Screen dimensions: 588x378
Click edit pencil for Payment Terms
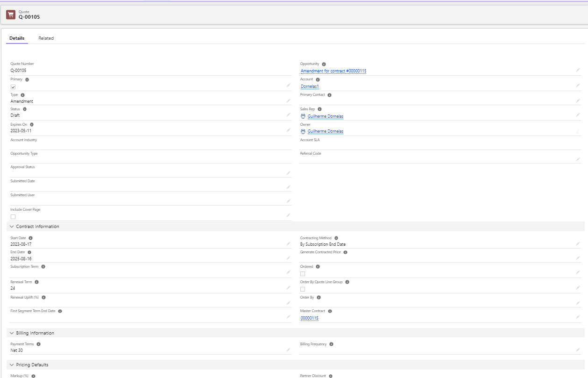(x=288, y=349)
